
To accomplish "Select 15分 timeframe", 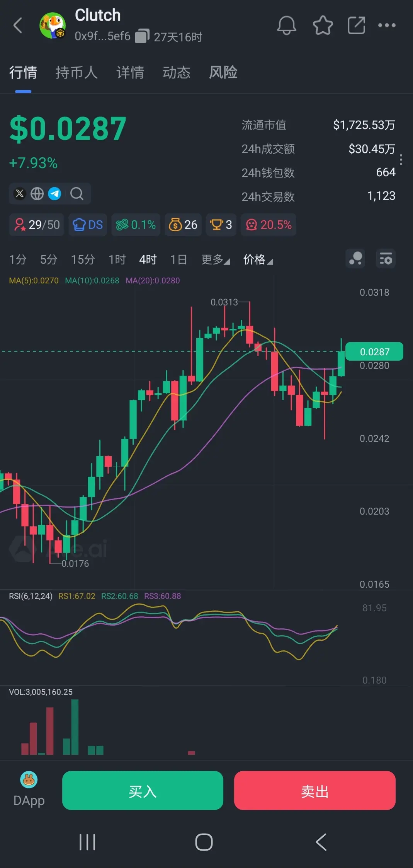I will [x=83, y=259].
